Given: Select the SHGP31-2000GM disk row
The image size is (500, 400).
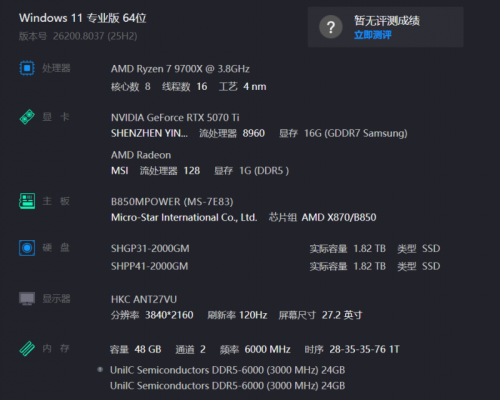Looking at the screenshot, I should pyautogui.click(x=275, y=249).
